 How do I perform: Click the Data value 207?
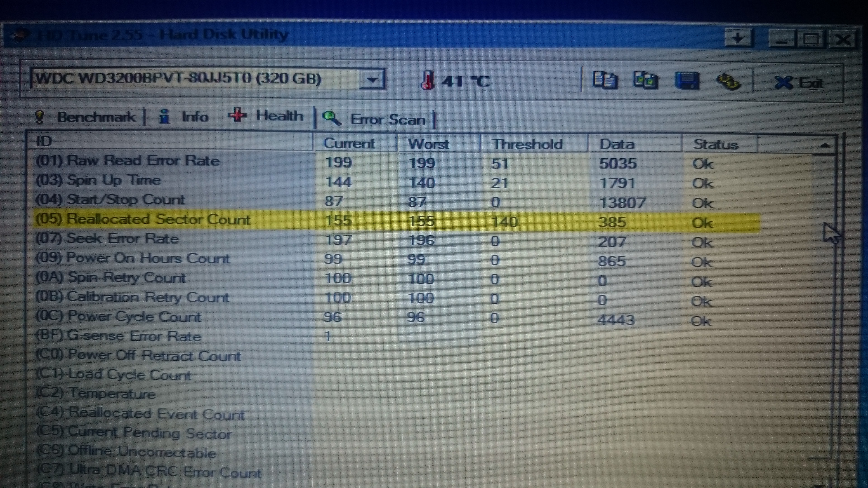[612, 242]
